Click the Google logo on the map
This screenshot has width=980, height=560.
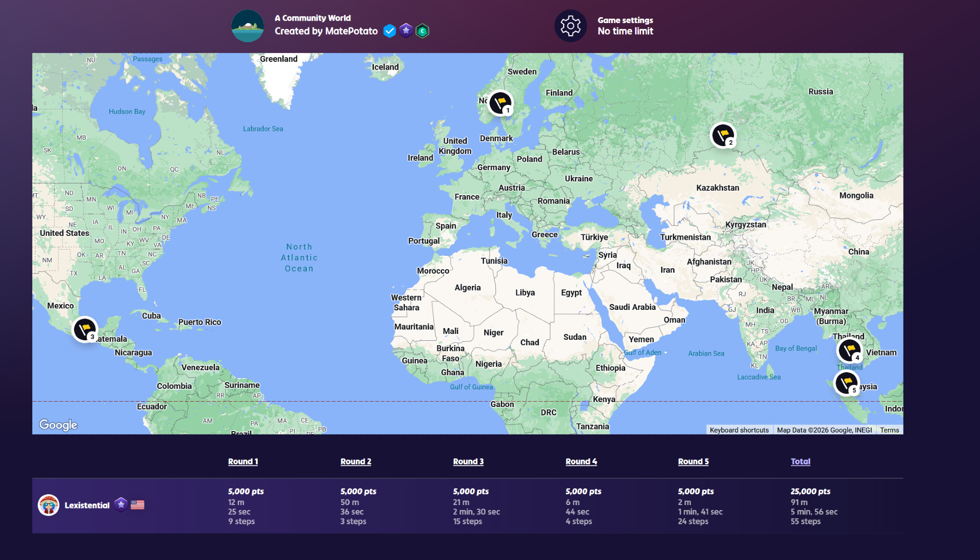click(x=58, y=425)
